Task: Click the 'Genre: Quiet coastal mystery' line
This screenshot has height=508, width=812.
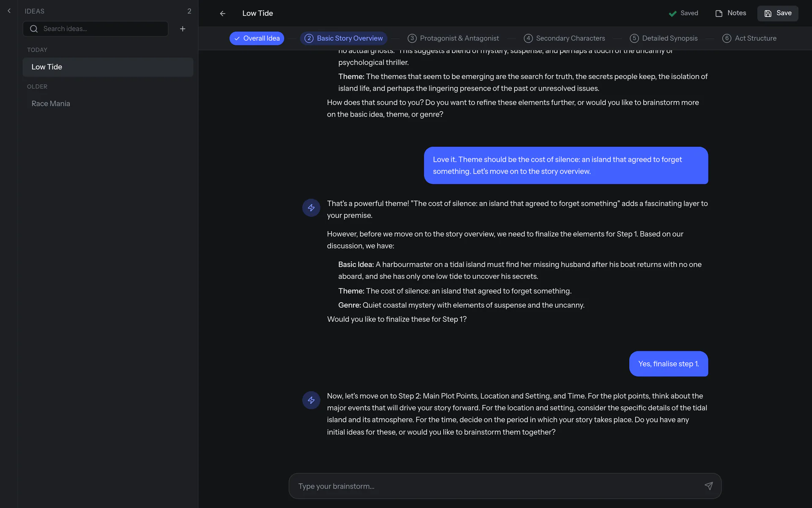Action: (461, 305)
